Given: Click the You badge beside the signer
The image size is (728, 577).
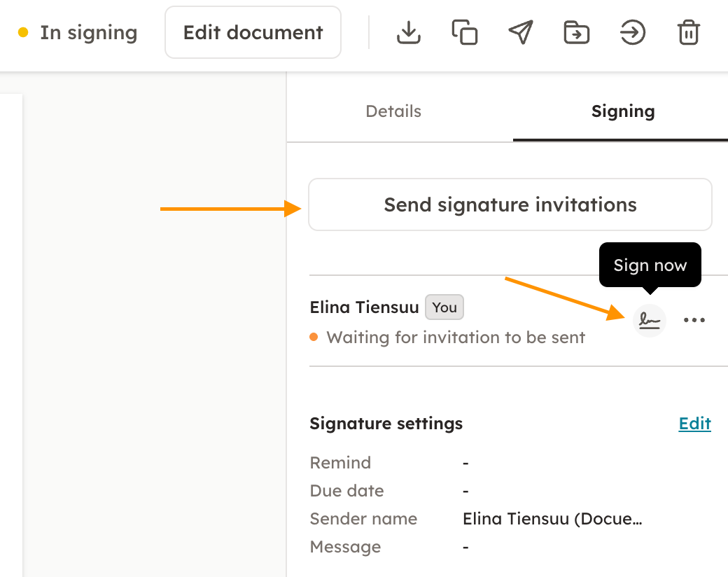Looking at the screenshot, I should 444,307.
